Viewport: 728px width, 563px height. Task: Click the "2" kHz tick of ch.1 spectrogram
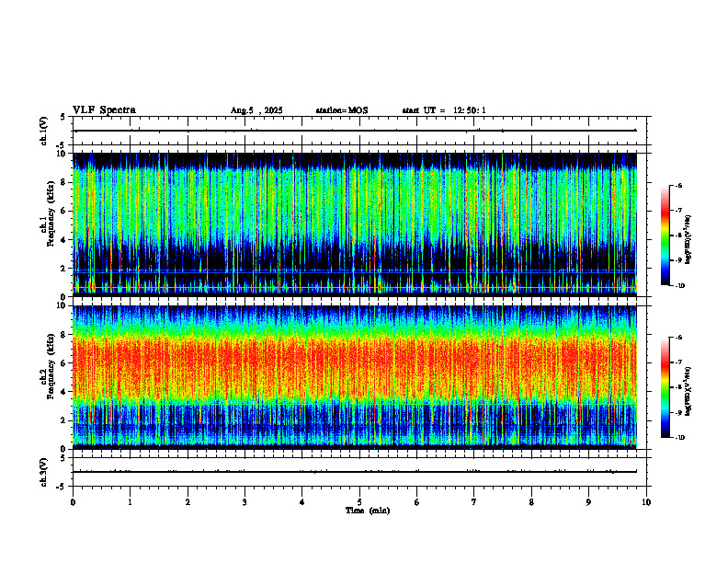[63, 269]
